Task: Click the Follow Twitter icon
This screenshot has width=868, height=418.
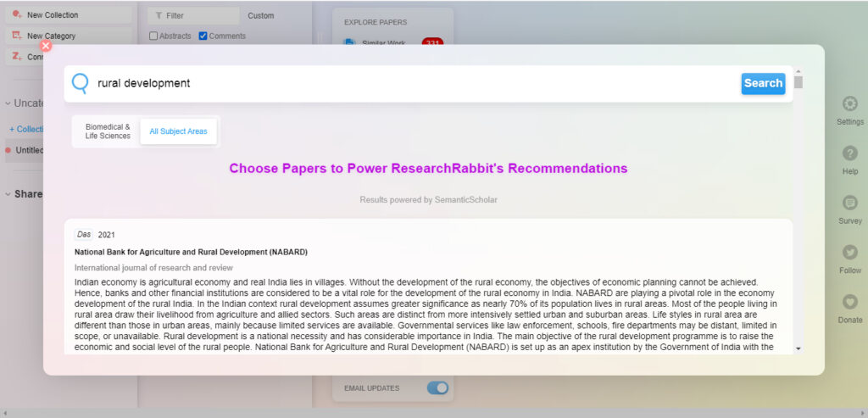Action: tap(849, 253)
